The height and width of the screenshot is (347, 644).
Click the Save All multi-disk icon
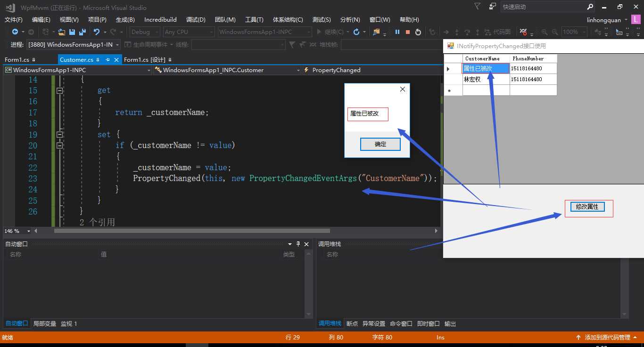tap(83, 32)
